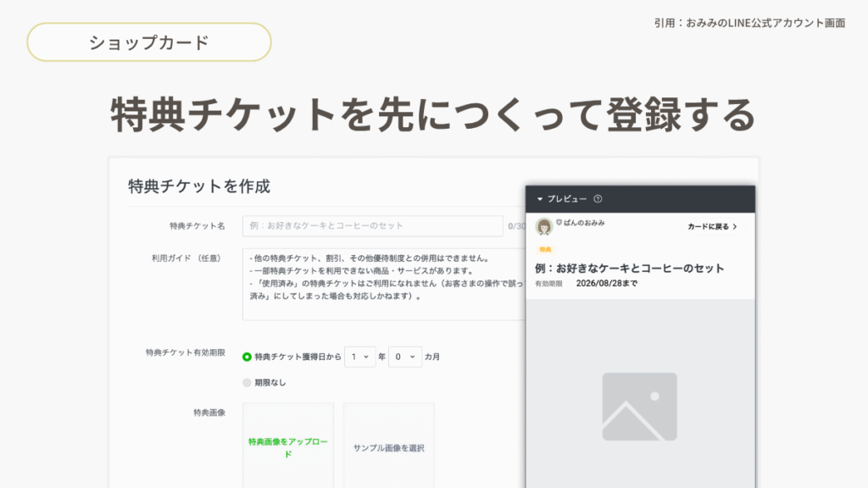
Task: Open the year dropdown showing 1
Action: point(360,357)
